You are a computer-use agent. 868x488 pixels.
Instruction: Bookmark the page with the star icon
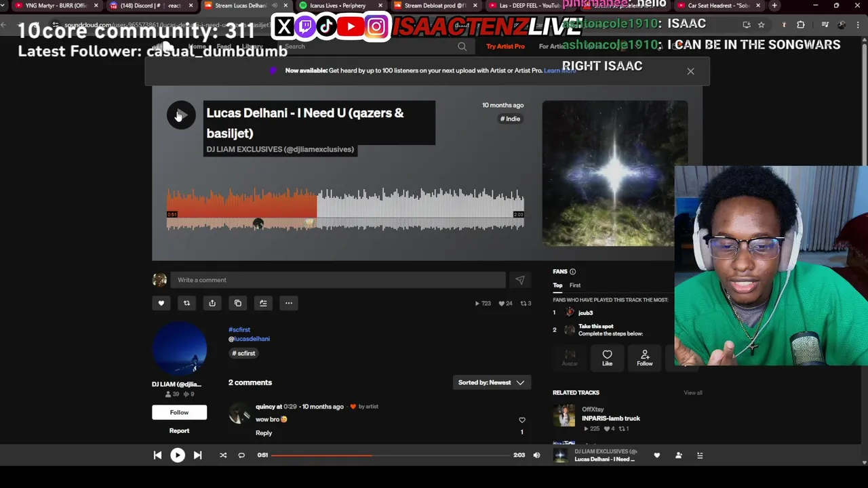[x=762, y=25]
